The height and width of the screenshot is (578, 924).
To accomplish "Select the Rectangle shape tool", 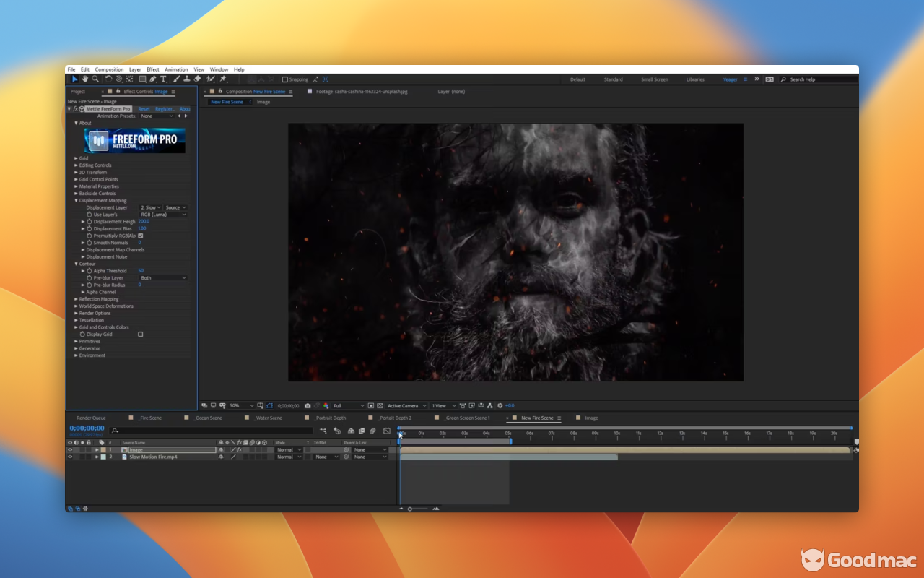I will coord(142,79).
